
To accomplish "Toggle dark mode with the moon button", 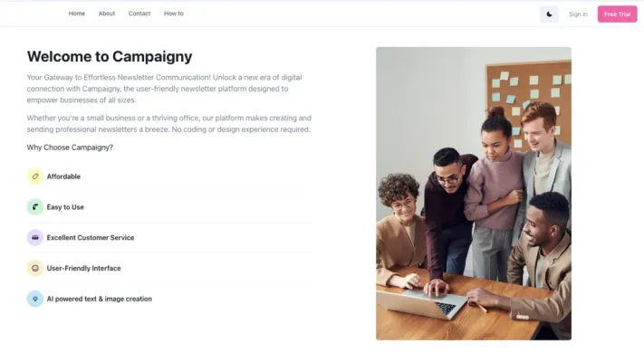I will pos(549,14).
